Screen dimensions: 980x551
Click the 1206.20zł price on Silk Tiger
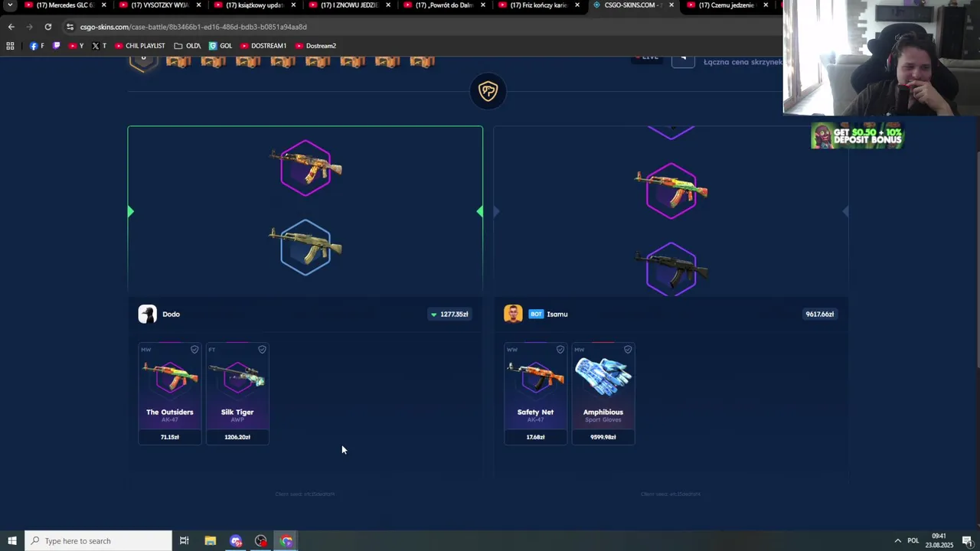(237, 437)
